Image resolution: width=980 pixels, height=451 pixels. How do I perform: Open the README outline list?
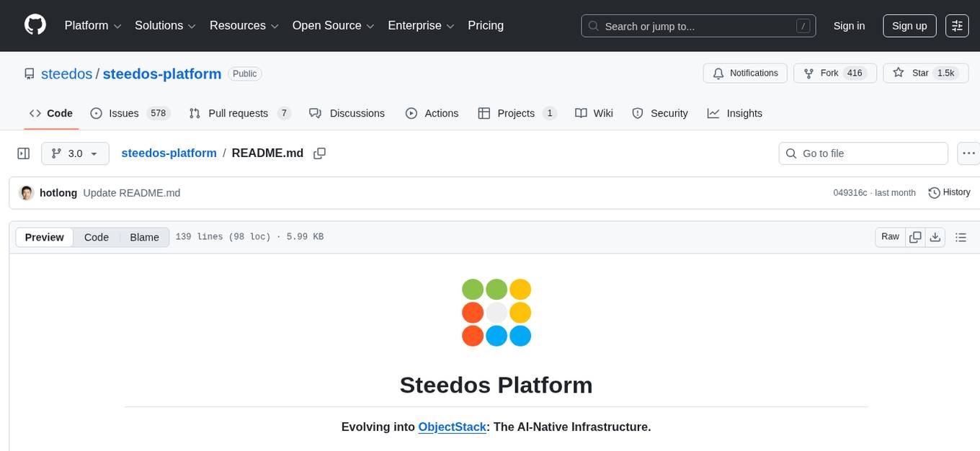[x=961, y=236]
